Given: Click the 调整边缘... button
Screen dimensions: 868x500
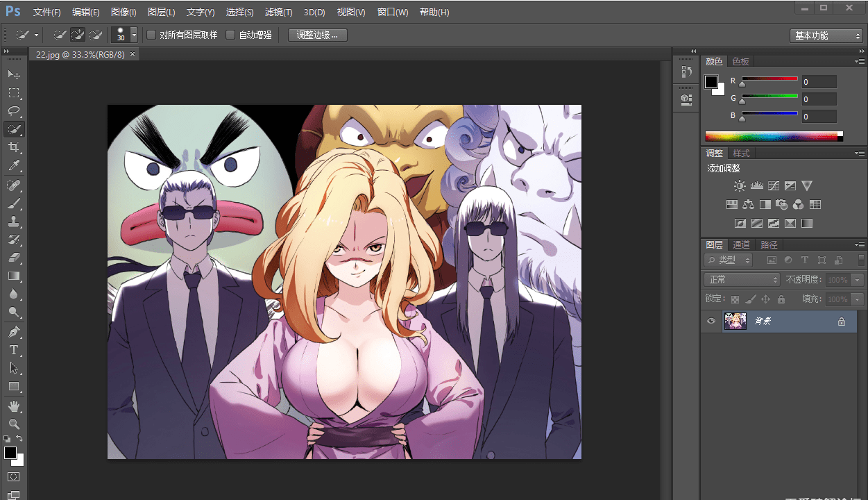Looking at the screenshot, I should pos(317,35).
